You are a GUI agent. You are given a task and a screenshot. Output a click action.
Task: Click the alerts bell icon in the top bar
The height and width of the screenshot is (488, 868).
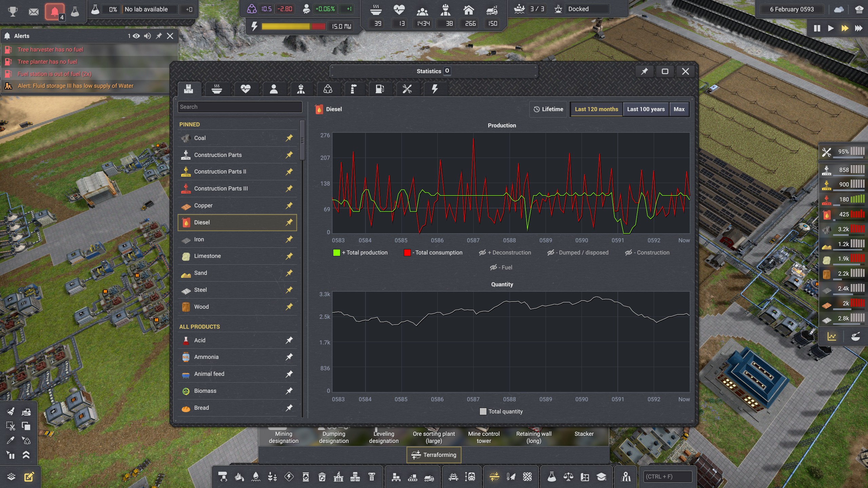pos(55,12)
